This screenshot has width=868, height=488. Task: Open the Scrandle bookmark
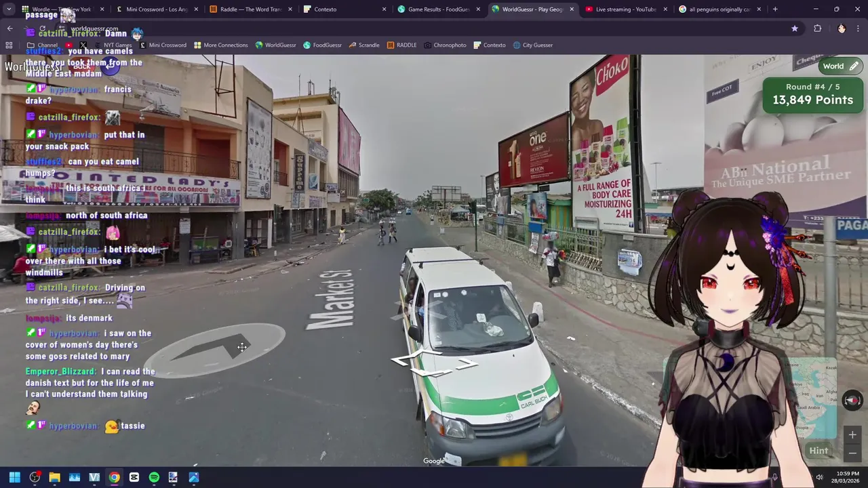(363, 45)
